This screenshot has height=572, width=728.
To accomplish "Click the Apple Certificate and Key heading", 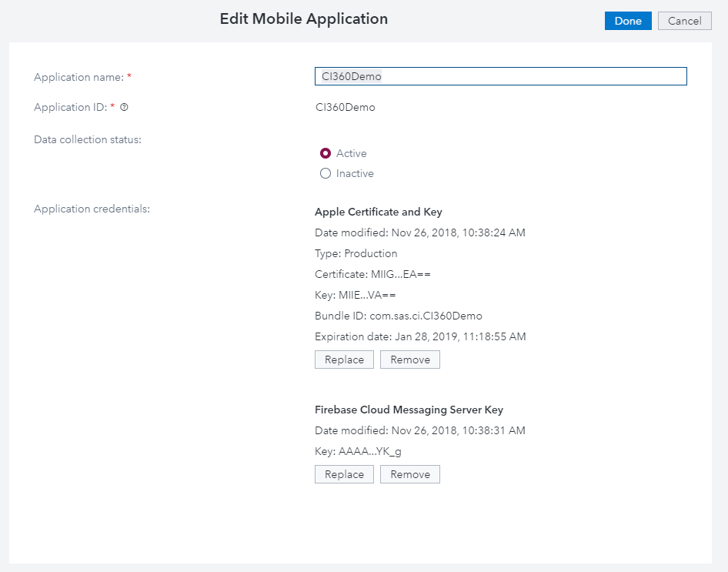I will coord(379,212).
